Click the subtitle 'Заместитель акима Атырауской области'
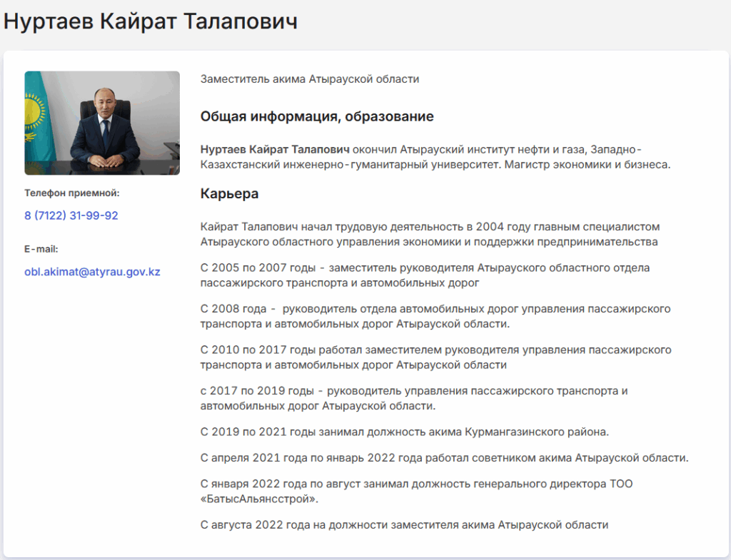731x560 pixels. (x=310, y=79)
